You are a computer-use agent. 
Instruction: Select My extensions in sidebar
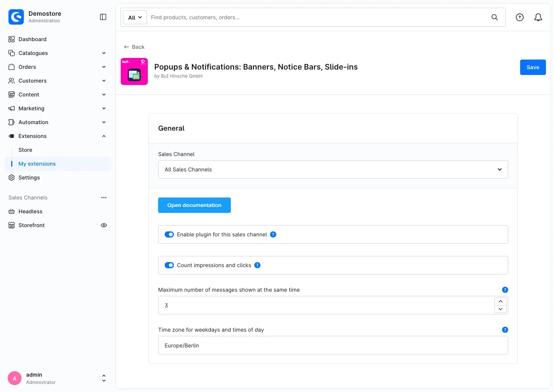[58, 164]
